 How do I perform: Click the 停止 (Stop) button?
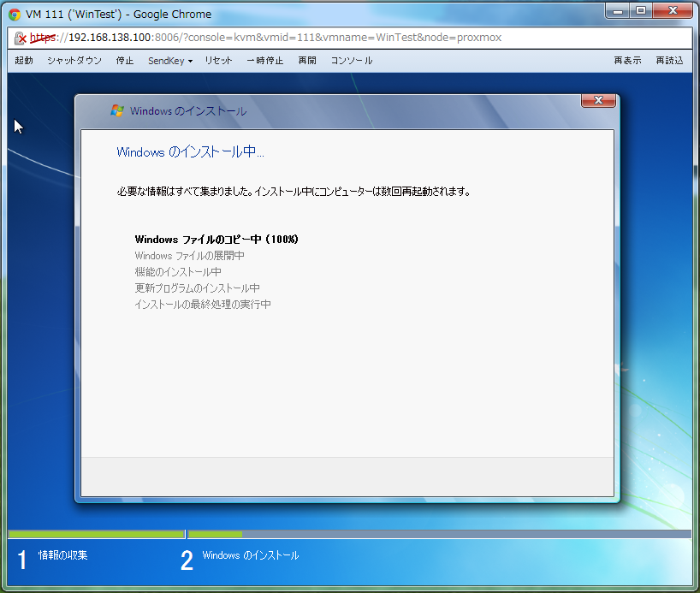coord(125,60)
